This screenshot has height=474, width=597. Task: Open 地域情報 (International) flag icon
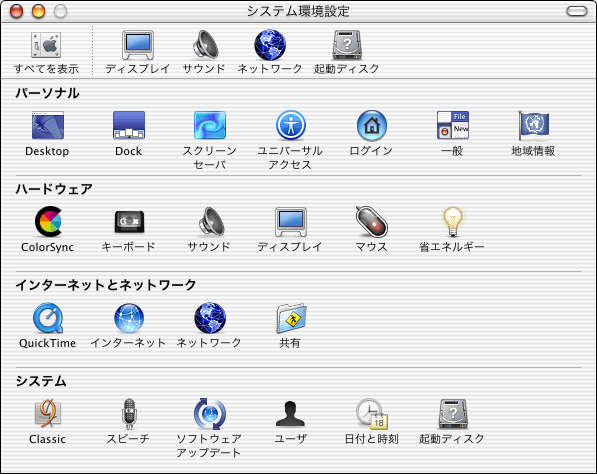[x=533, y=125]
